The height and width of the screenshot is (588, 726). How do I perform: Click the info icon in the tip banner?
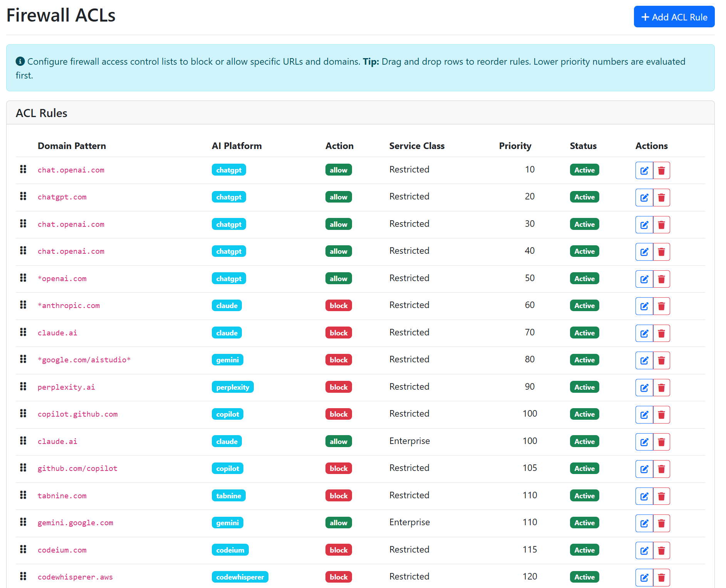20,61
